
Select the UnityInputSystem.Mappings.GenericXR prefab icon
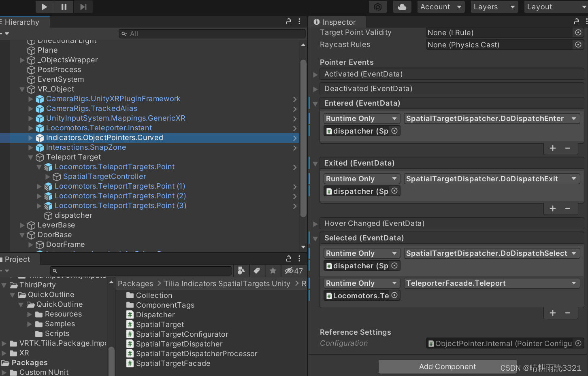[x=40, y=118]
